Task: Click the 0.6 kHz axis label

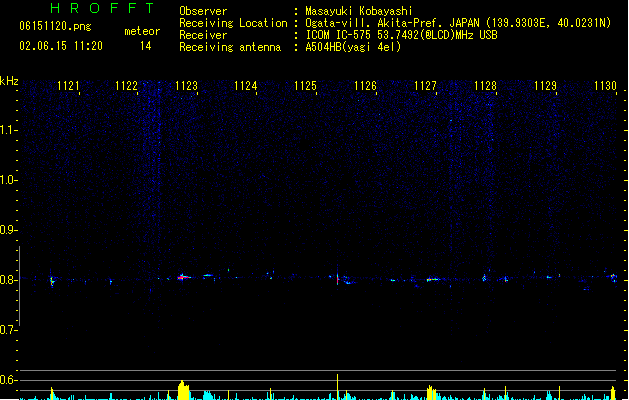Action: [x=8, y=380]
